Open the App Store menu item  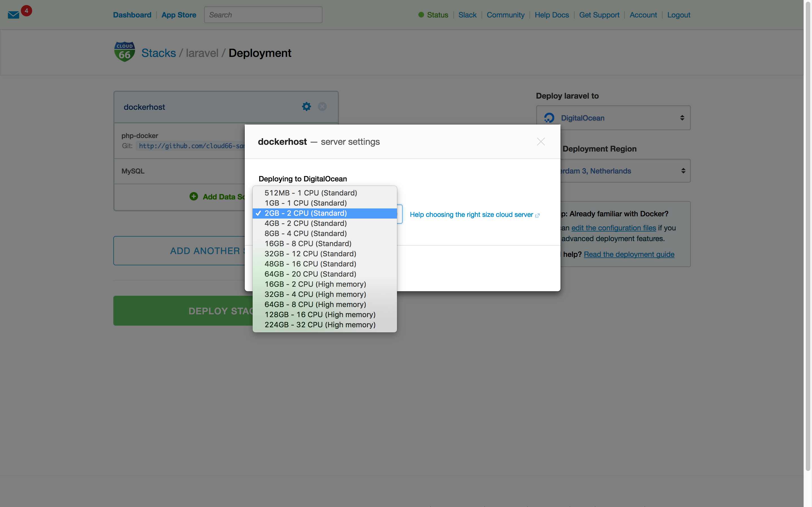tap(179, 14)
